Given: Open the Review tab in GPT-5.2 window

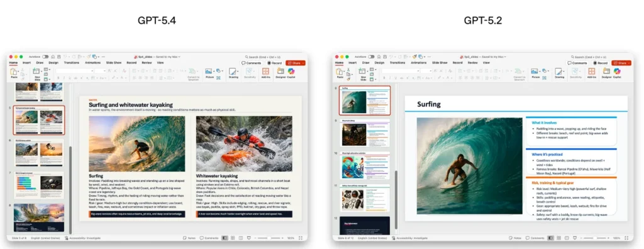Looking at the screenshot, I should 473,63.
